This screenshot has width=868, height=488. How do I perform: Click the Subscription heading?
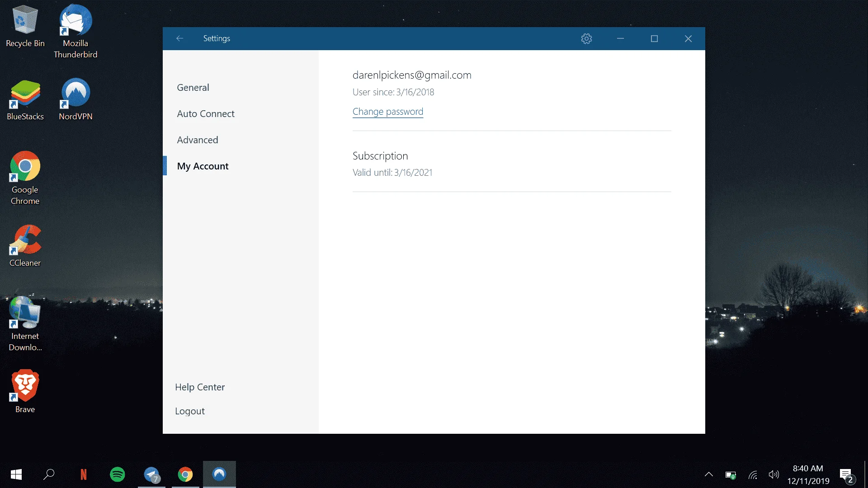pos(380,156)
